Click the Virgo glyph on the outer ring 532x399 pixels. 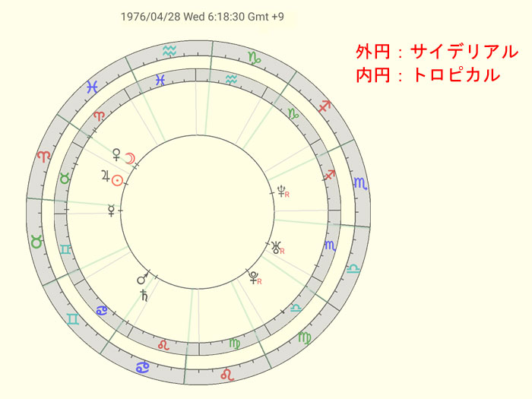click(304, 337)
